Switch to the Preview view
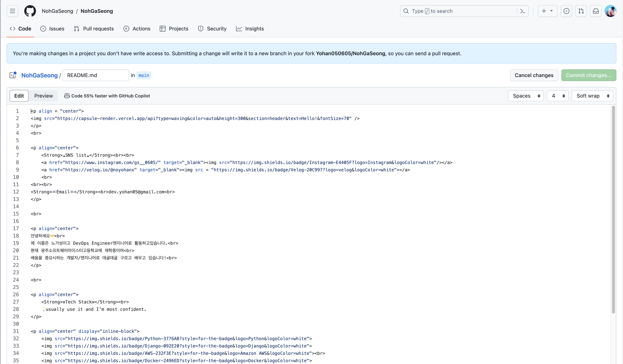623x364 pixels. [x=44, y=96]
